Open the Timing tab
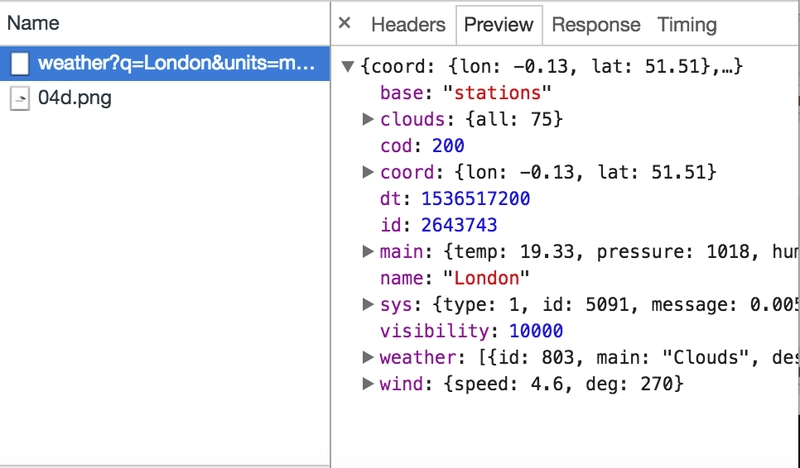Image resolution: width=800 pixels, height=468 pixels. point(687,24)
